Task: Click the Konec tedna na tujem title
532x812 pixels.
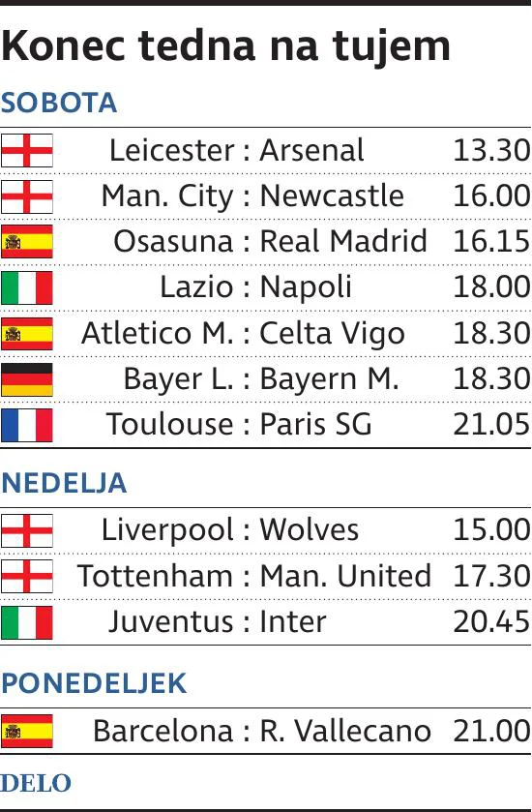Action: click(225, 46)
